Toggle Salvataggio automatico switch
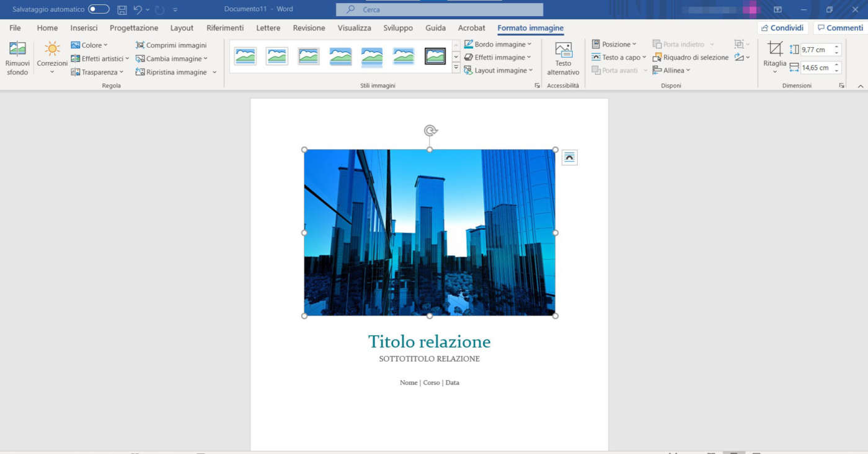868x454 pixels. coord(99,9)
